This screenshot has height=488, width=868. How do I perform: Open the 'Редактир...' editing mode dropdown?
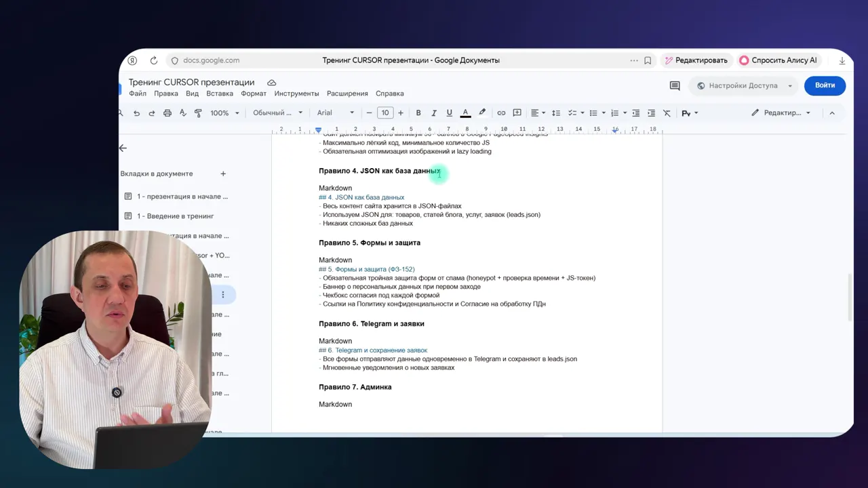[x=781, y=113]
